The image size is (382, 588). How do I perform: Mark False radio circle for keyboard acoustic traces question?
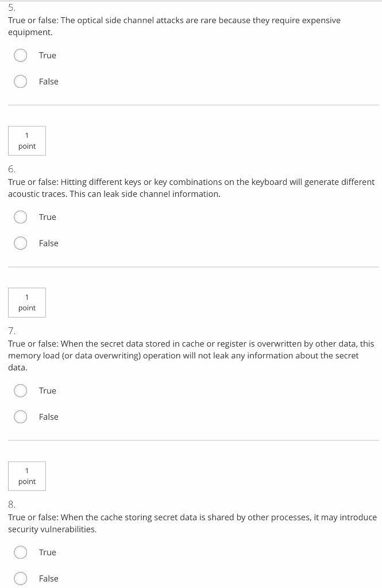[21, 243]
